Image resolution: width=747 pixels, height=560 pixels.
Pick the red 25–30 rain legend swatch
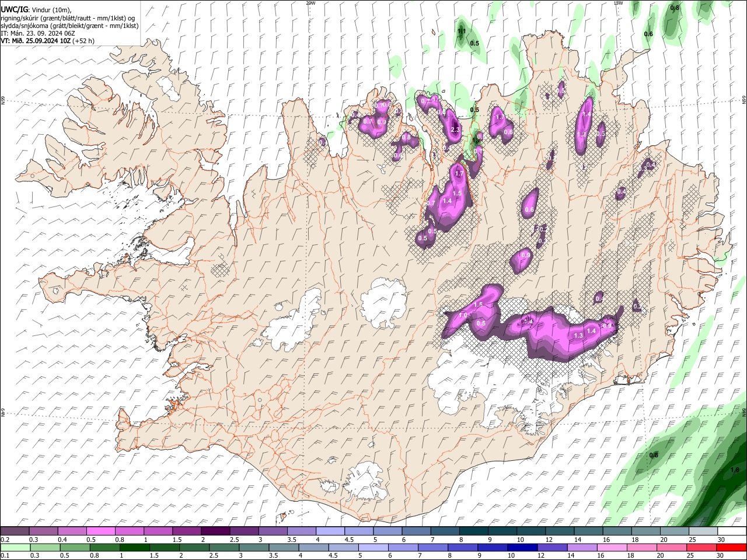[701, 547]
